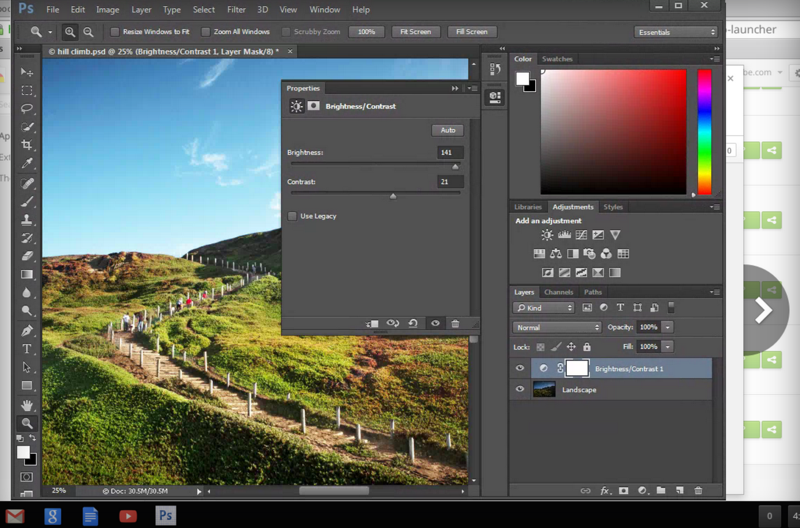800x528 pixels.
Task: Select the Hand tool
Action: 27,405
